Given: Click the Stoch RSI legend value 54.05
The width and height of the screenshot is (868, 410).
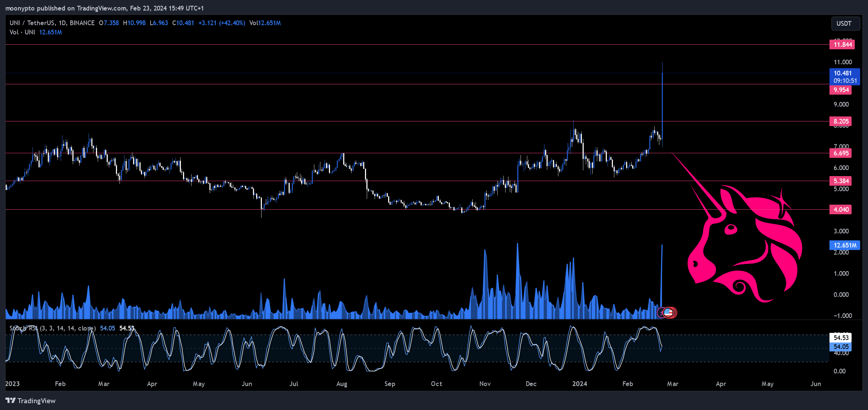Looking at the screenshot, I should pyautogui.click(x=107, y=328).
